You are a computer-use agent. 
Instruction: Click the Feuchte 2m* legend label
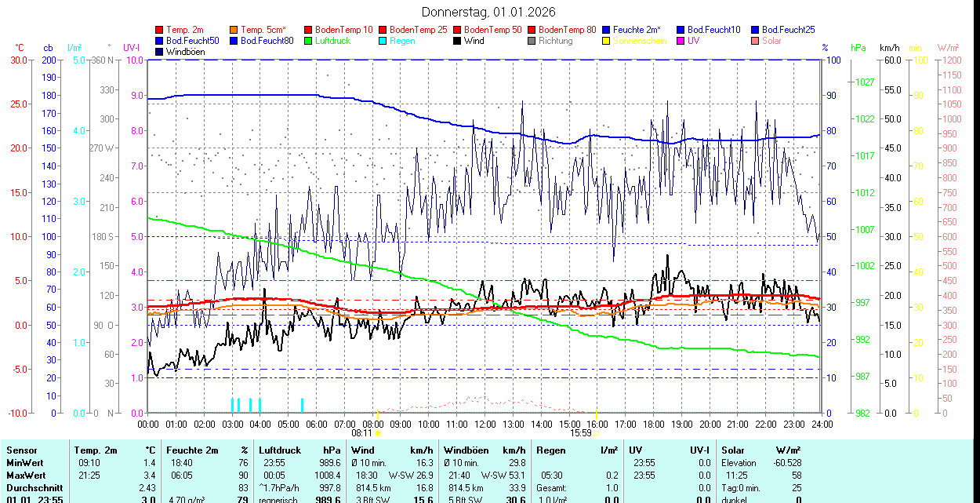[637, 30]
